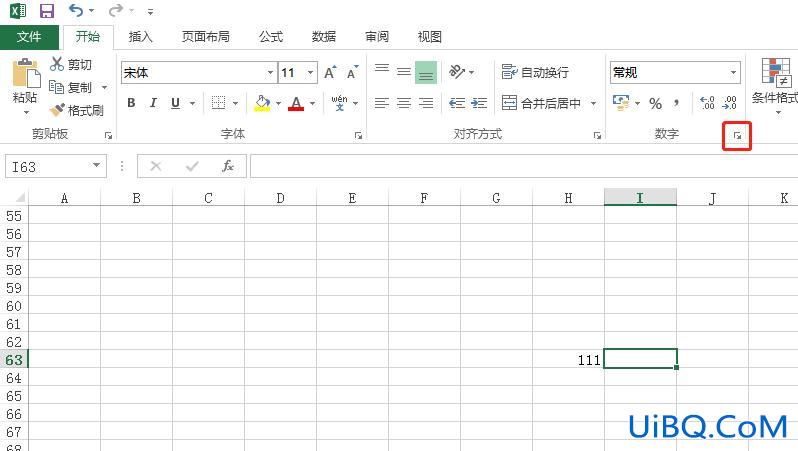The height and width of the screenshot is (451, 798).
Task: Switch to the 页面布局 ribbon tab
Action: pos(206,37)
